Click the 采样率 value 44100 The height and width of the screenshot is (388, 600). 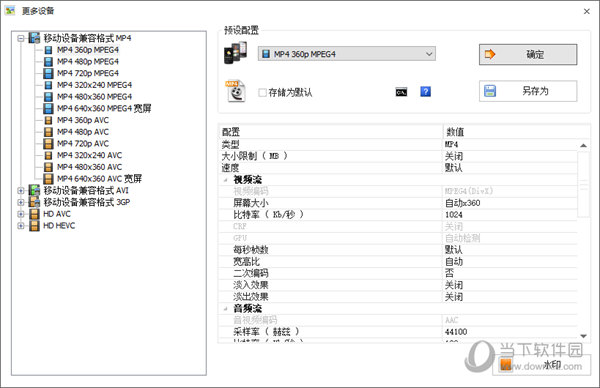tap(456, 332)
